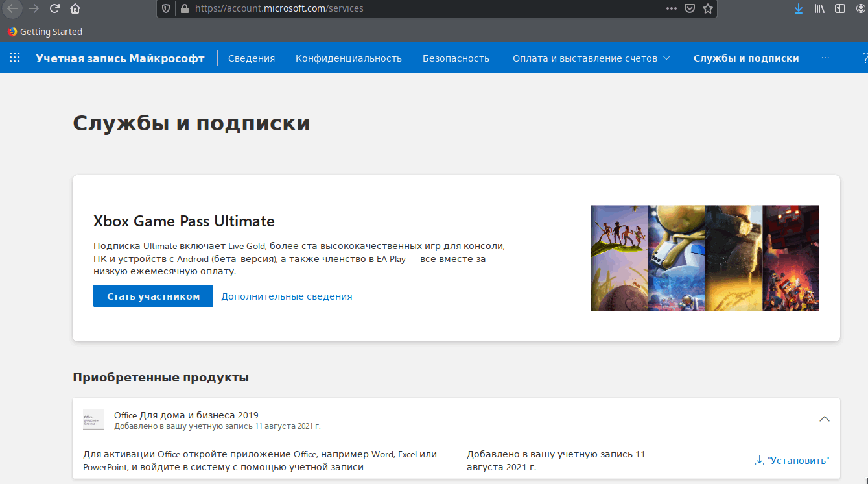The width and height of the screenshot is (868, 484).
Task: Save the page to Pocket
Action: [x=690, y=8]
